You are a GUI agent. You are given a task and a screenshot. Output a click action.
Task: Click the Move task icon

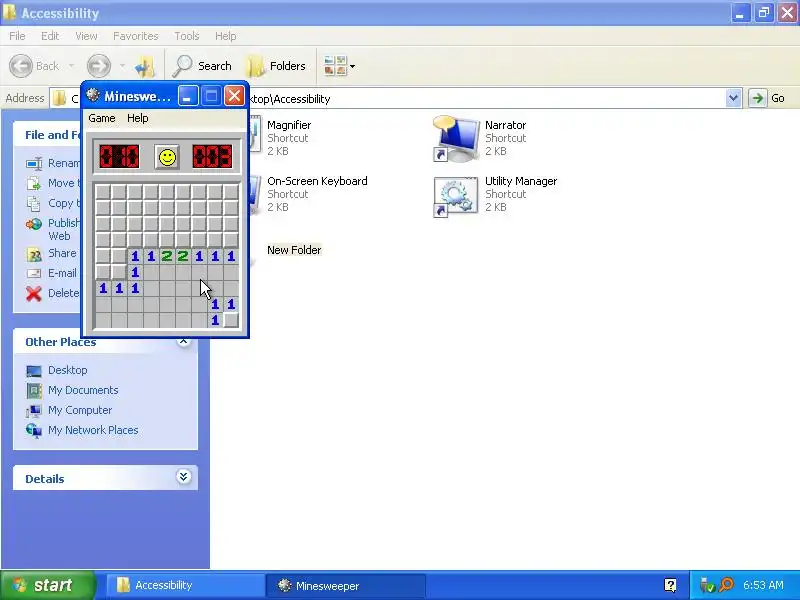tap(34, 183)
